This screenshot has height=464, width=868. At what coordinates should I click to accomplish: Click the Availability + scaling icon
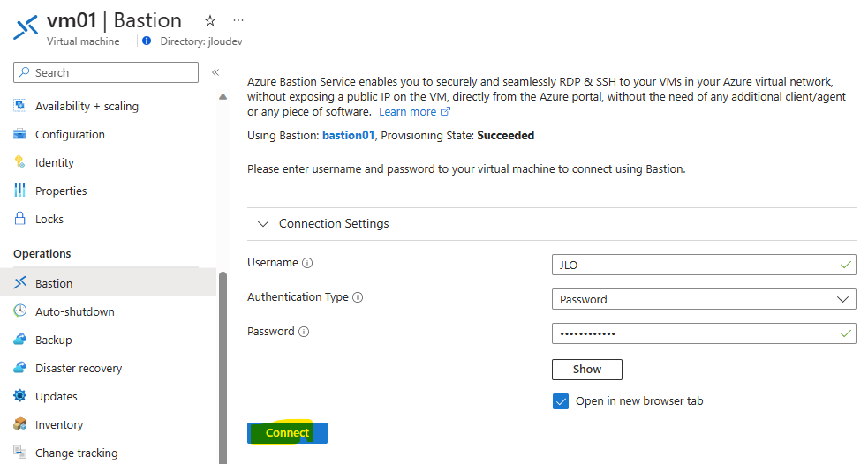coord(20,106)
